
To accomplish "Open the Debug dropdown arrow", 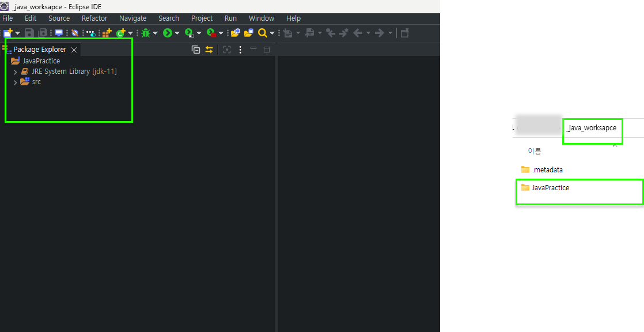I will 156,33.
